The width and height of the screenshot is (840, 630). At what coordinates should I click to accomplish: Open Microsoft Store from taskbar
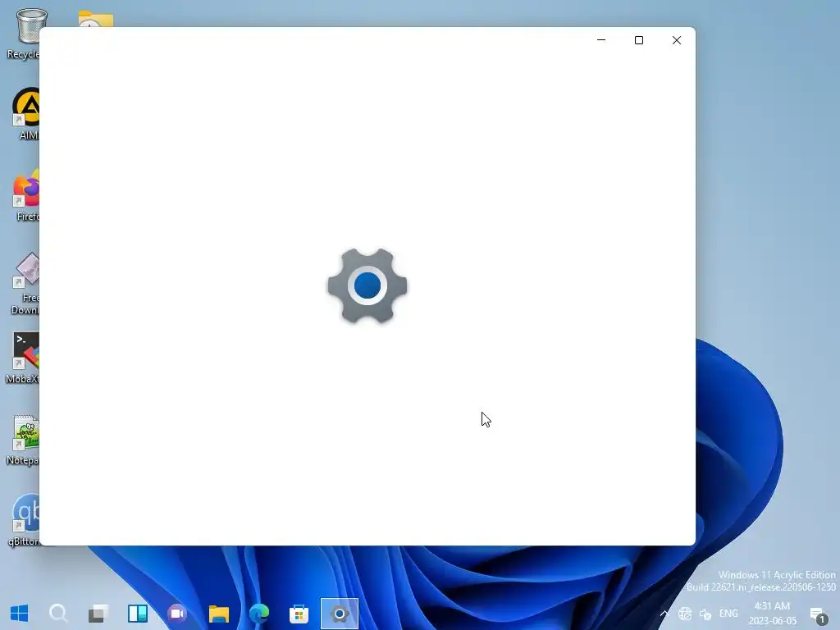click(299, 613)
